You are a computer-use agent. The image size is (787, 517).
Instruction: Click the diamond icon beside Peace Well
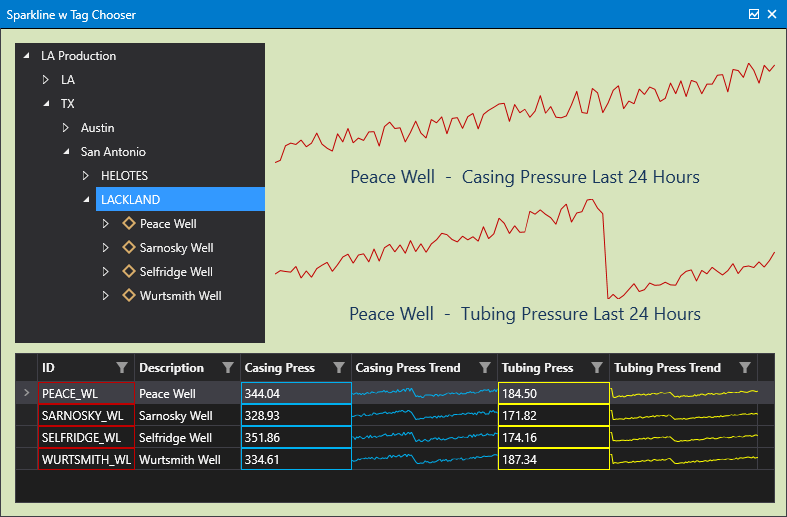tap(129, 223)
